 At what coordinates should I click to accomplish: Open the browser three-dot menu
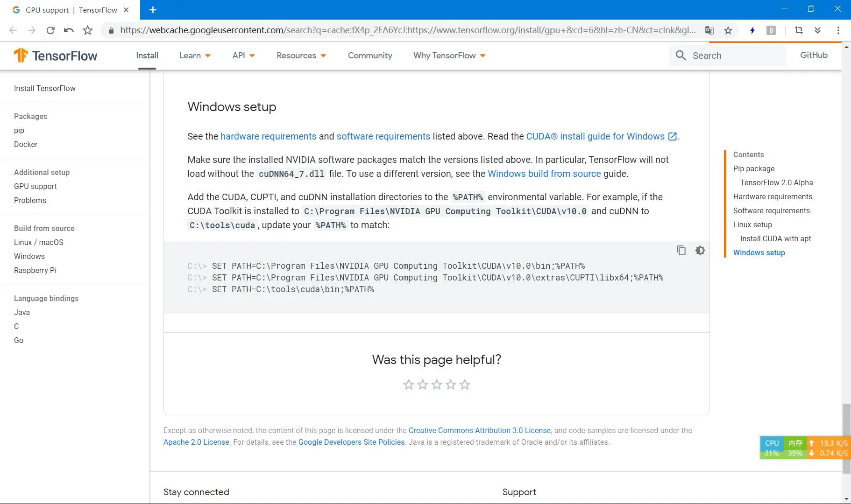(x=838, y=30)
